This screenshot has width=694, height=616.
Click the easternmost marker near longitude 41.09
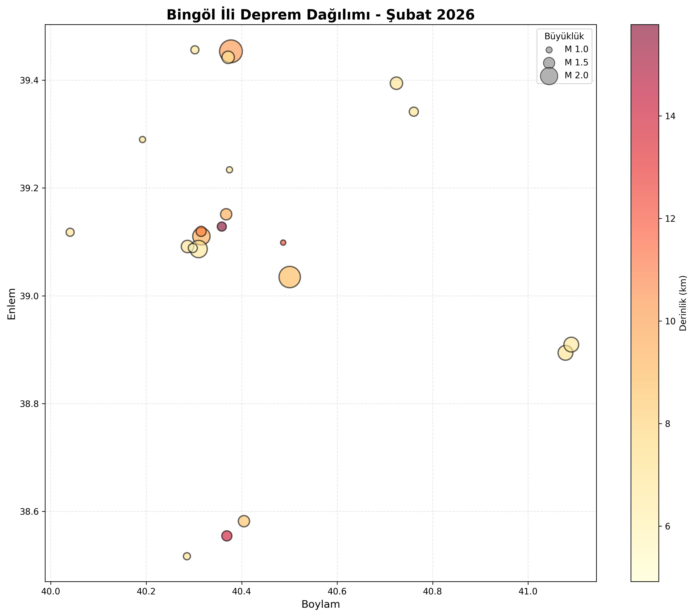coord(571,345)
